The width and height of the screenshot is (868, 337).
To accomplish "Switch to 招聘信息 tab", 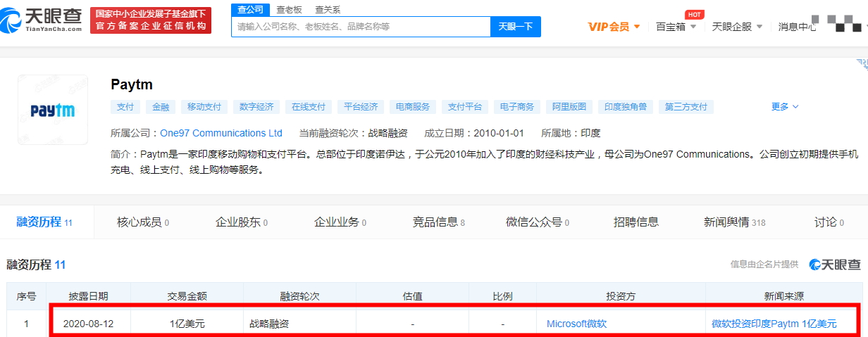I will point(636,222).
